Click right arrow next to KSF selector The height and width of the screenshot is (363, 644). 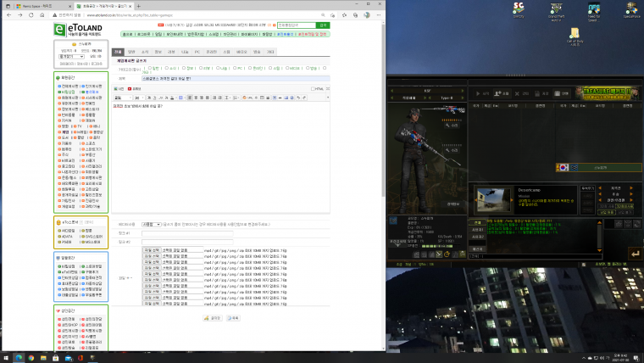point(463,91)
